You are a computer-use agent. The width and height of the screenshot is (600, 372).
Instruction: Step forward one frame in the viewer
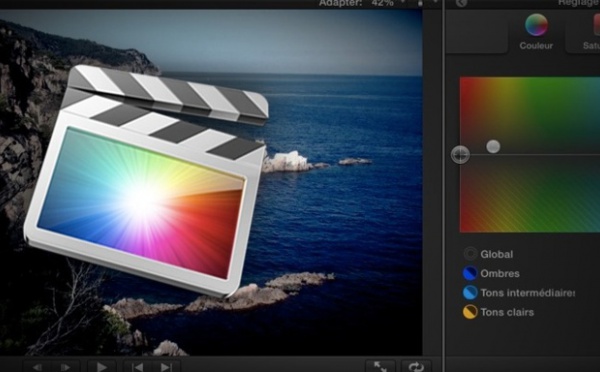click(66, 367)
